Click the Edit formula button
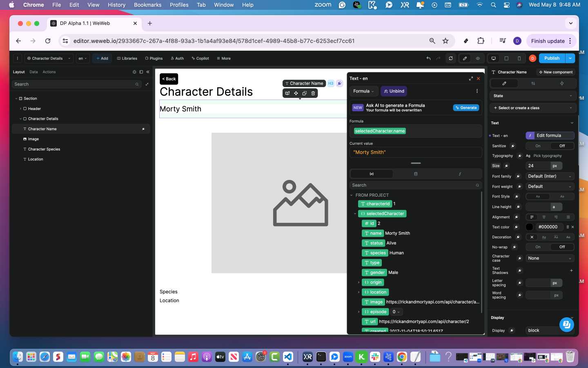The width and height of the screenshot is (588, 368). coord(550,136)
